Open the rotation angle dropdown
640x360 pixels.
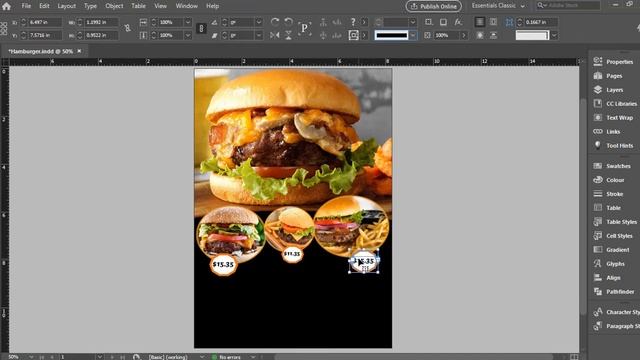click(259, 22)
